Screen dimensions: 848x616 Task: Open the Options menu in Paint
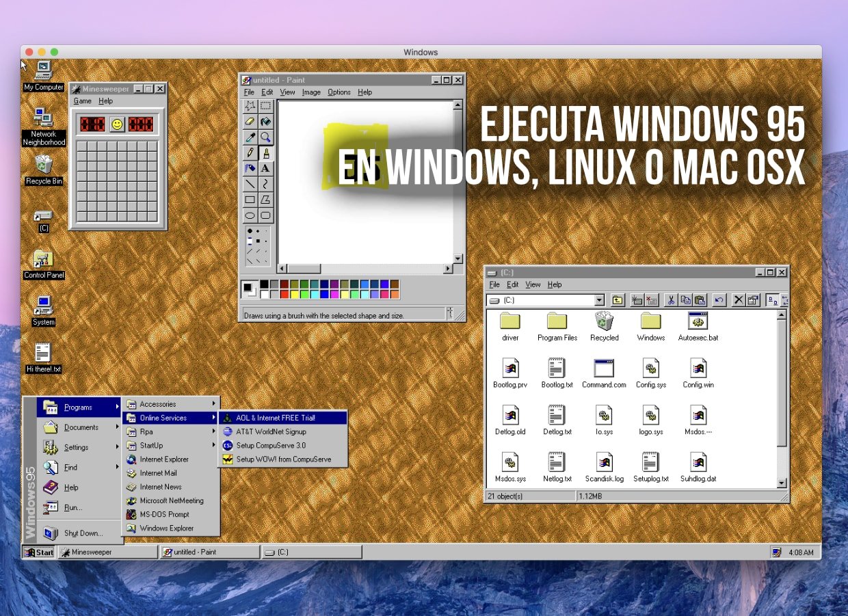(339, 92)
